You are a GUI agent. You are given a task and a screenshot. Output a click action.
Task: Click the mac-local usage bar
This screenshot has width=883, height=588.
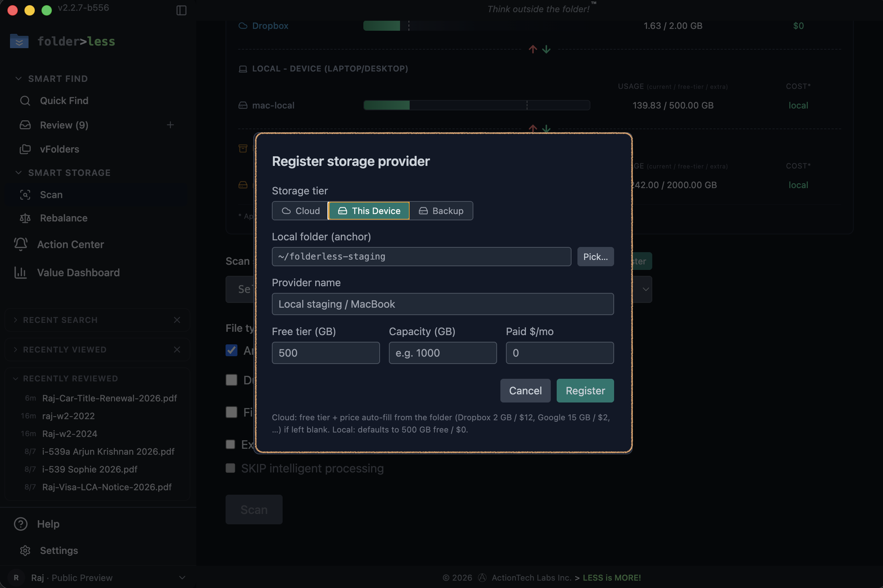point(477,106)
